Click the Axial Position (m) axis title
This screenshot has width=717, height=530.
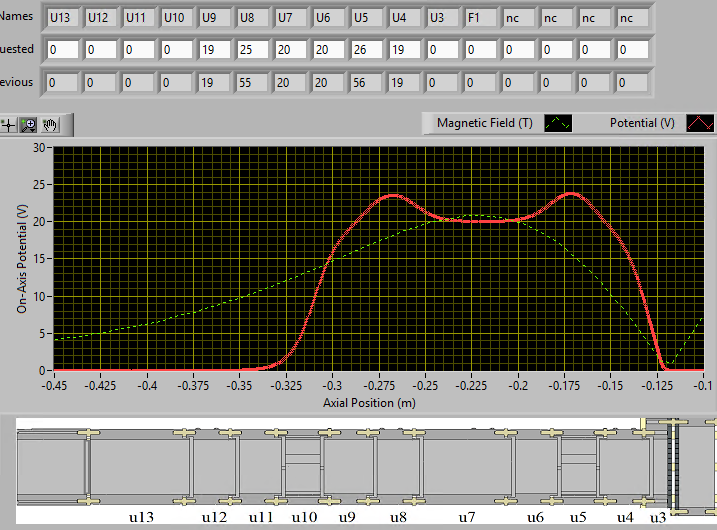click(x=369, y=403)
